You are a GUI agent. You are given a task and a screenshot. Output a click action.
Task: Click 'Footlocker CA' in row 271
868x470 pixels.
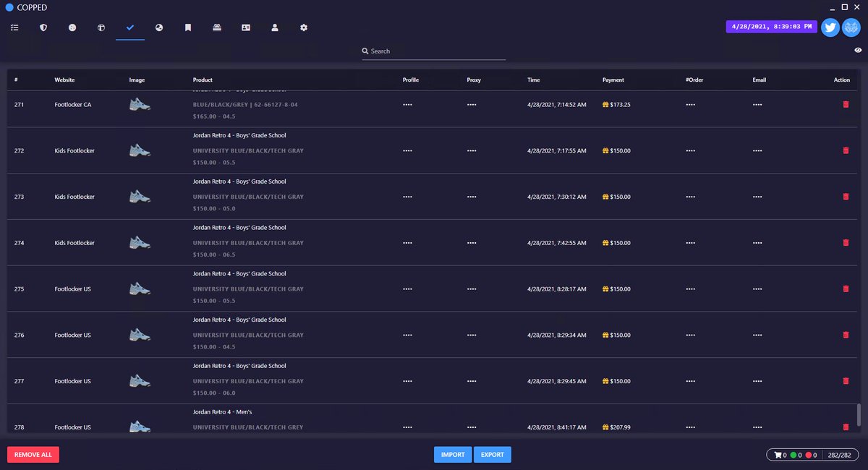[x=73, y=105]
